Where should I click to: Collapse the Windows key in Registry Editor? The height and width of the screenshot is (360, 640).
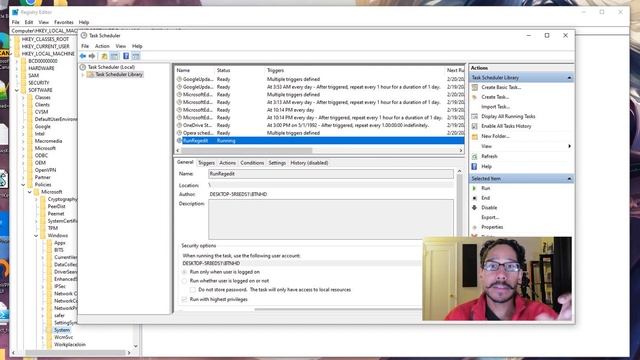pyautogui.click(x=36, y=236)
